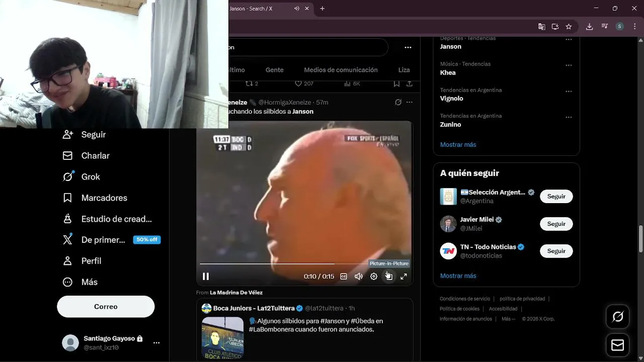Image resolution: width=644 pixels, height=362 pixels.
Task: Open options for Zunino trend
Action: [x=569, y=117]
